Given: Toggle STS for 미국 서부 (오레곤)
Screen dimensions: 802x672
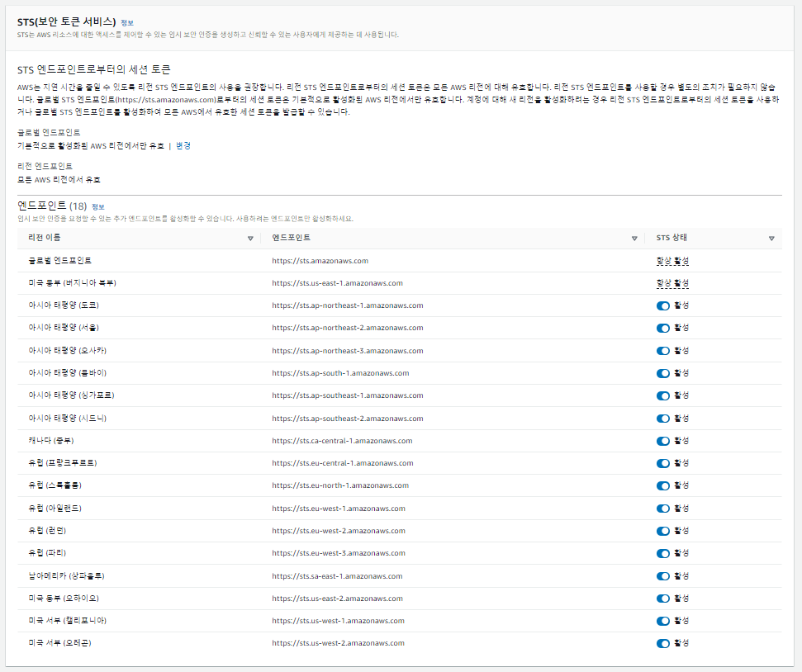Looking at the screenshot, I should (x=663, y=643).
